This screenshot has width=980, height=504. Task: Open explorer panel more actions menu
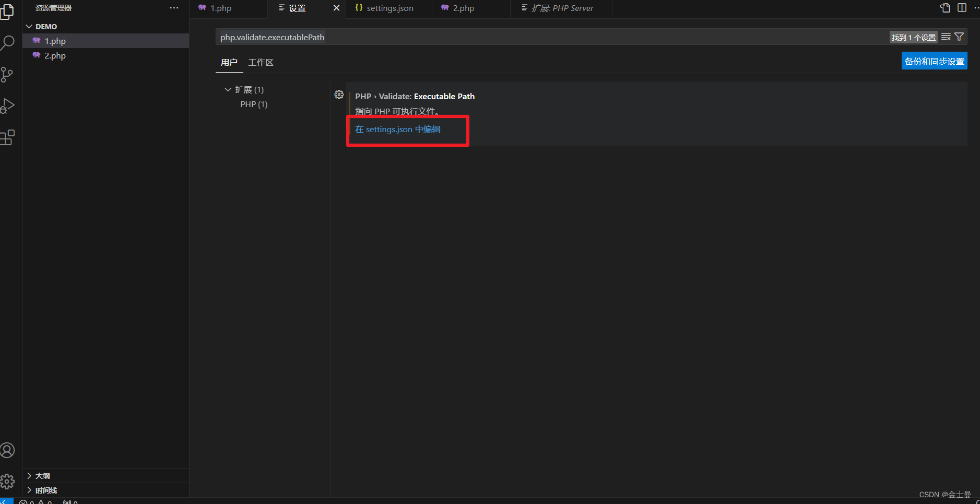[x=174, y=8]
